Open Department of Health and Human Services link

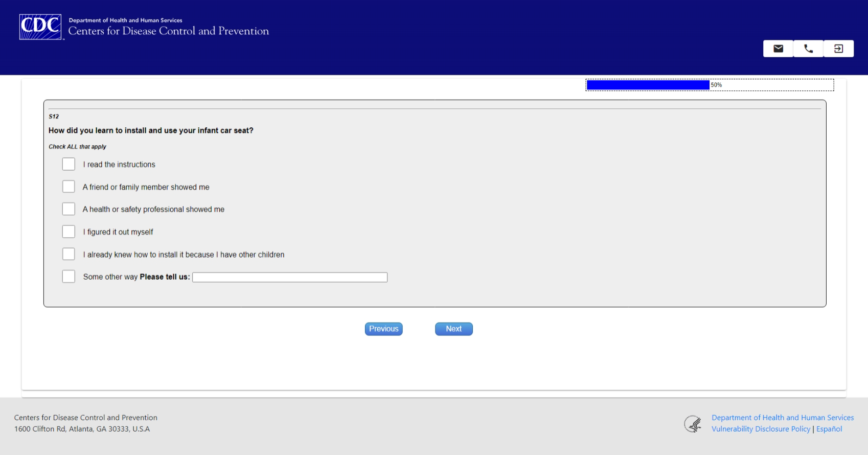coord(783,418)
